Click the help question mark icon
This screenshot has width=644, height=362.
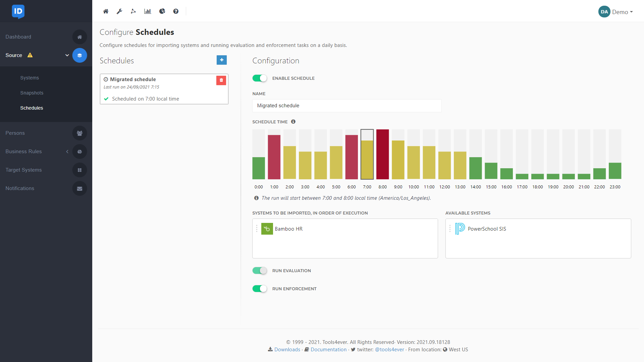(176, 11)
